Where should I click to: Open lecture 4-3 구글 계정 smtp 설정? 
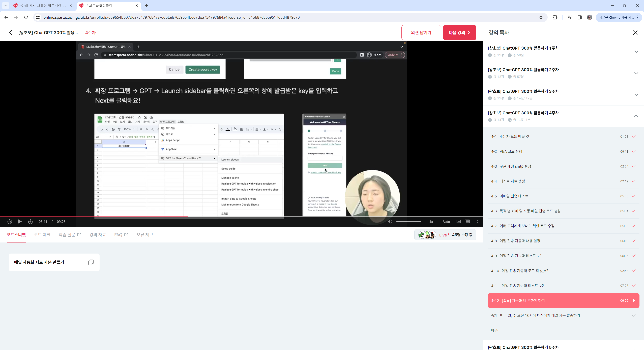(564, 166)
